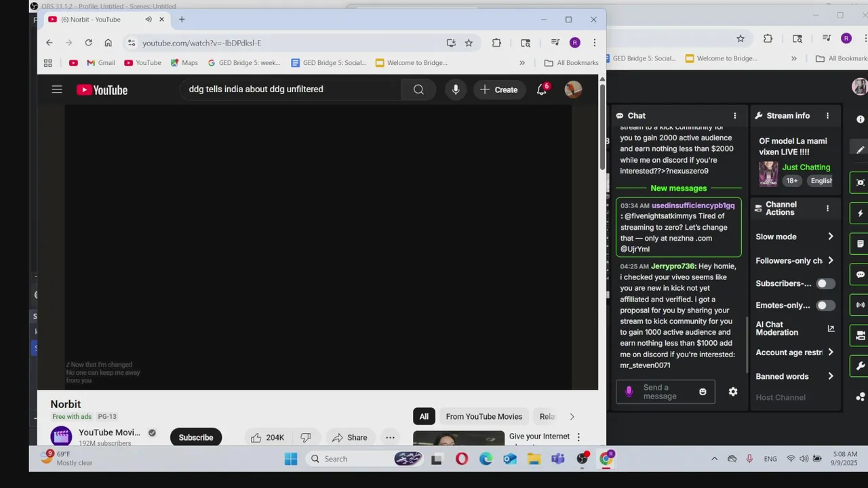
Task: Like the Norbit video
Action: (268, 437)
